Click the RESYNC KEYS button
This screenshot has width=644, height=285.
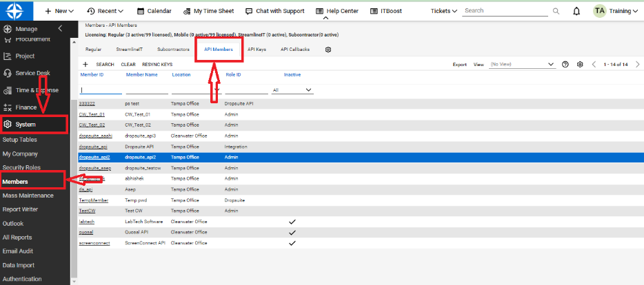157,64
